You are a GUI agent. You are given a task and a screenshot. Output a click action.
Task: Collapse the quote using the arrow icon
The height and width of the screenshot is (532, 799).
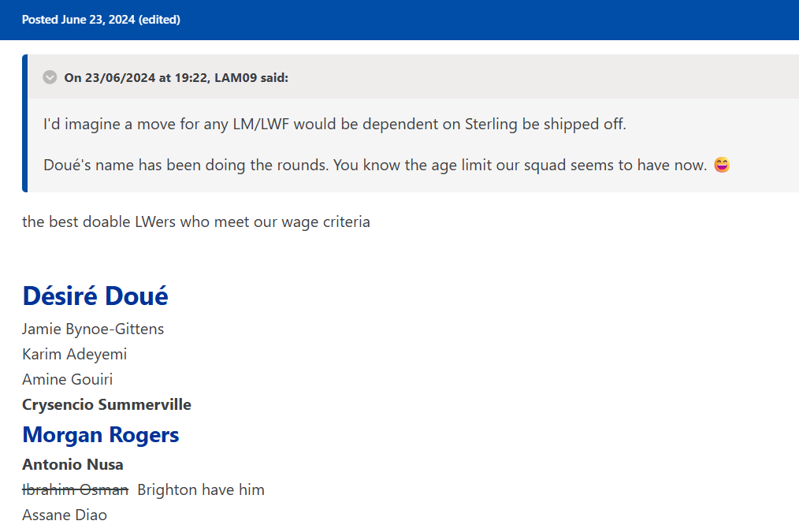(50, 77)
